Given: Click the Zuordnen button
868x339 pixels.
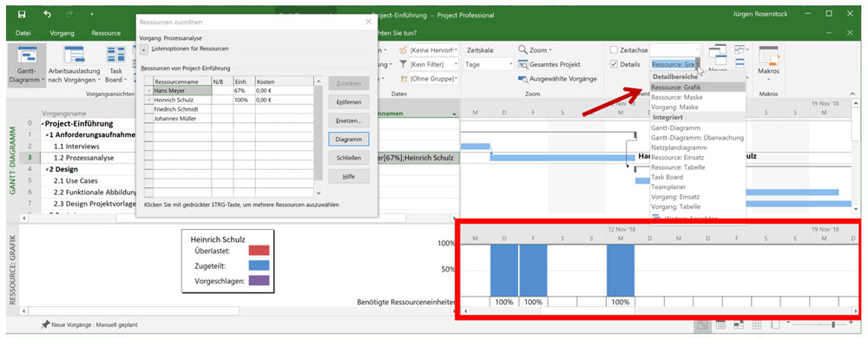Looking at the screenshot, I should pyautogui.click(x=349, y=84).
